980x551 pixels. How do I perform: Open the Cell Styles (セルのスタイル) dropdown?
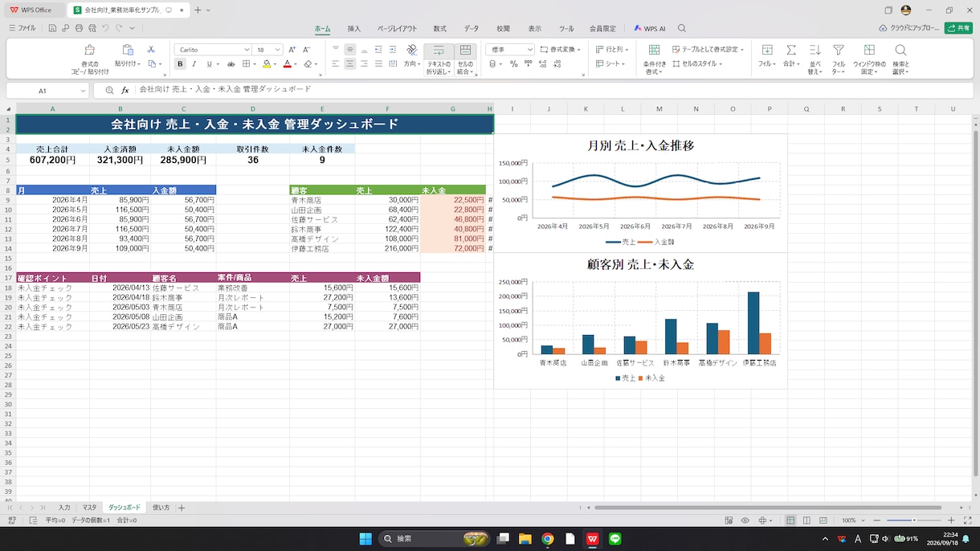click(x=696, y=64)
